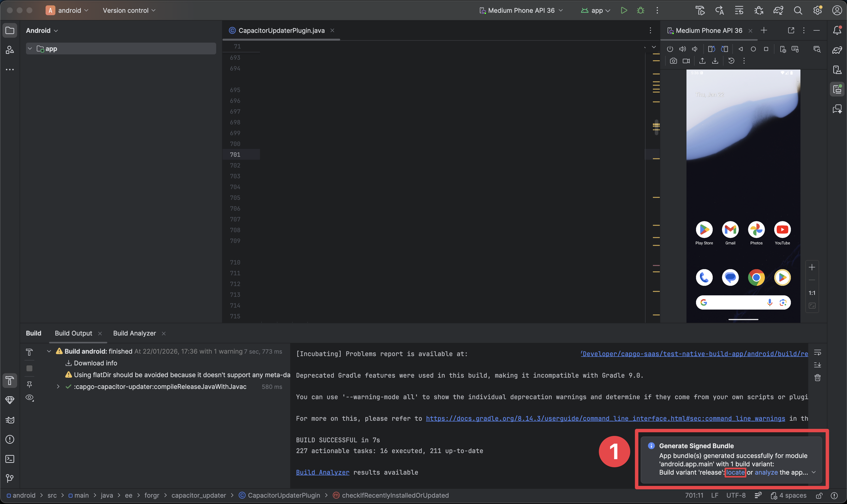Open Android Studio settings gear
The width and height of the screenshot is (847, 504).
tap(817, 10)
